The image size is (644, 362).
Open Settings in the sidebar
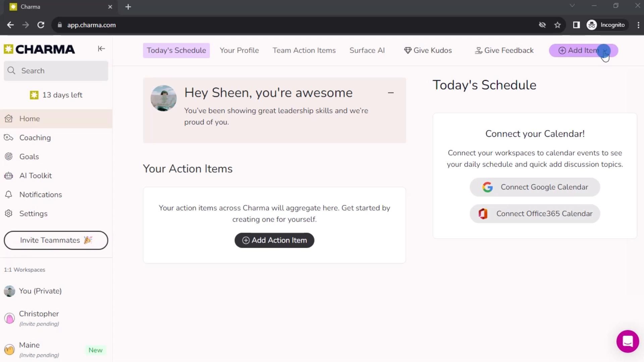[x=33, y=214]
